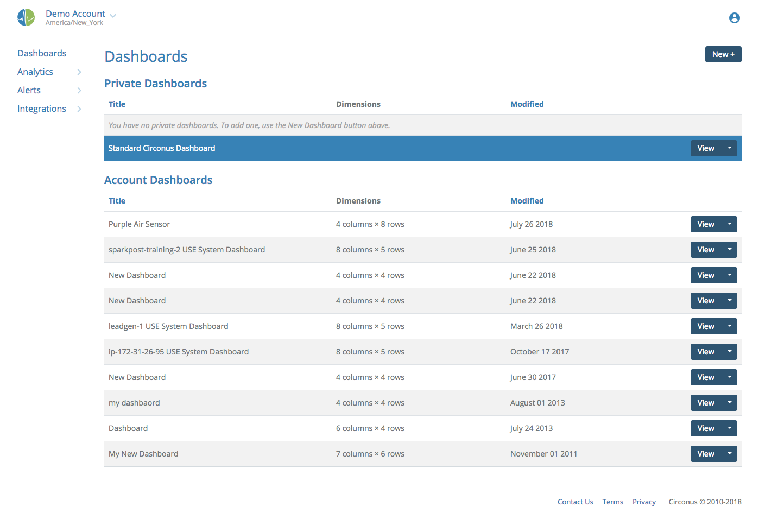Open the Demo Account switcher chevron
This screenshot has width=759, height=532.
[112, 16]
